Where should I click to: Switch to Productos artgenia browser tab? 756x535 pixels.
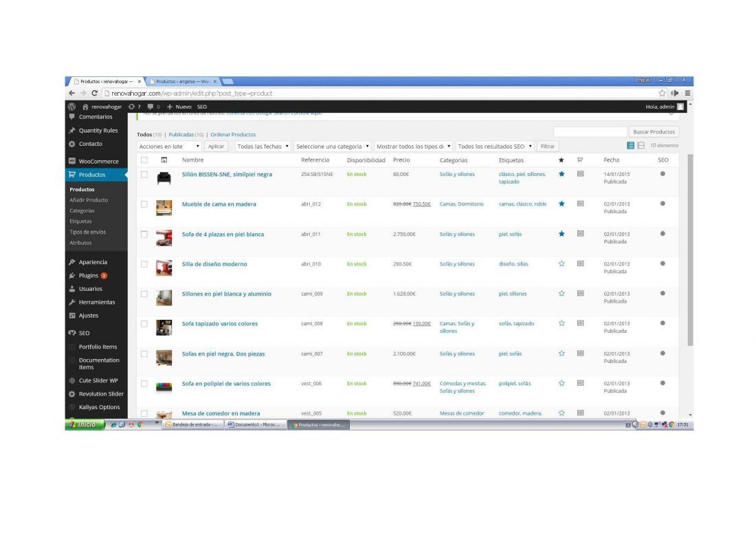pos(183,82)
